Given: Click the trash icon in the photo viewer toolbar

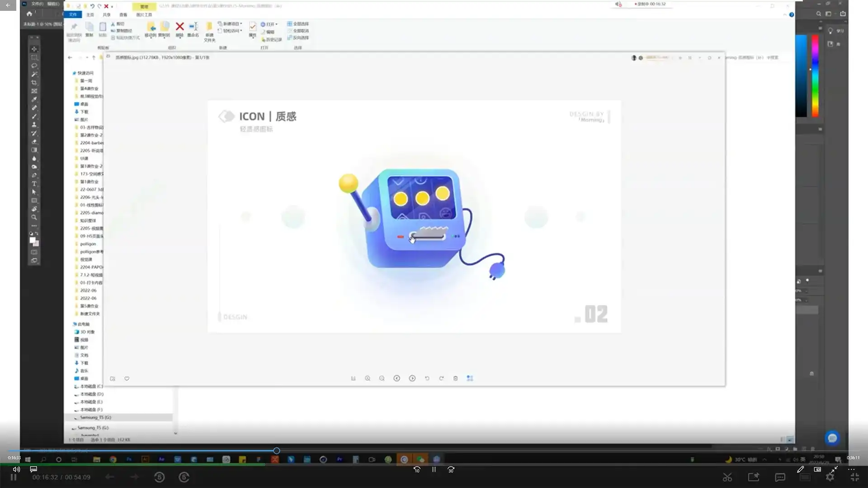Looking at the screenshot, I should point(455,378).
